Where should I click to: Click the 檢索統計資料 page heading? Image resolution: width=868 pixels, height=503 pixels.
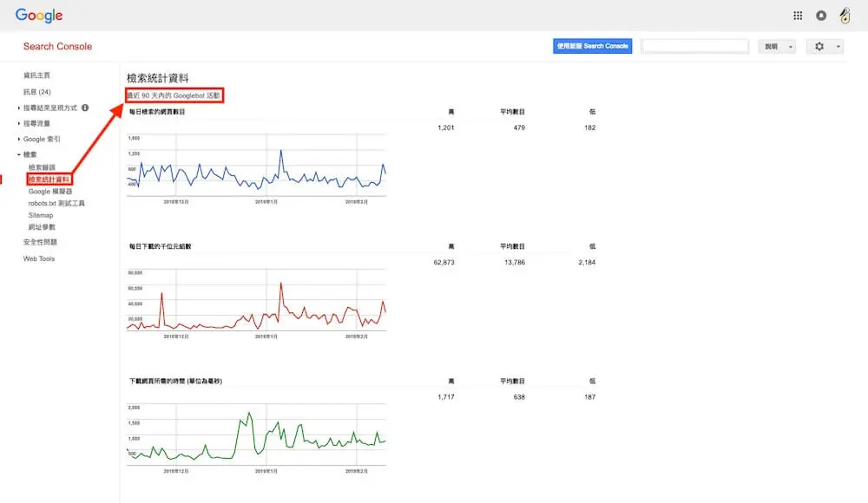pos(158,78)
